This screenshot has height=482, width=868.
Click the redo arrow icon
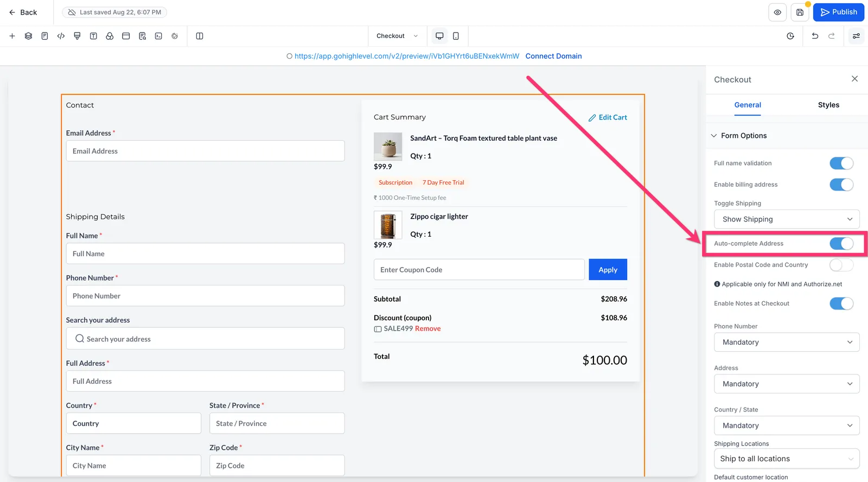point(831,36)
